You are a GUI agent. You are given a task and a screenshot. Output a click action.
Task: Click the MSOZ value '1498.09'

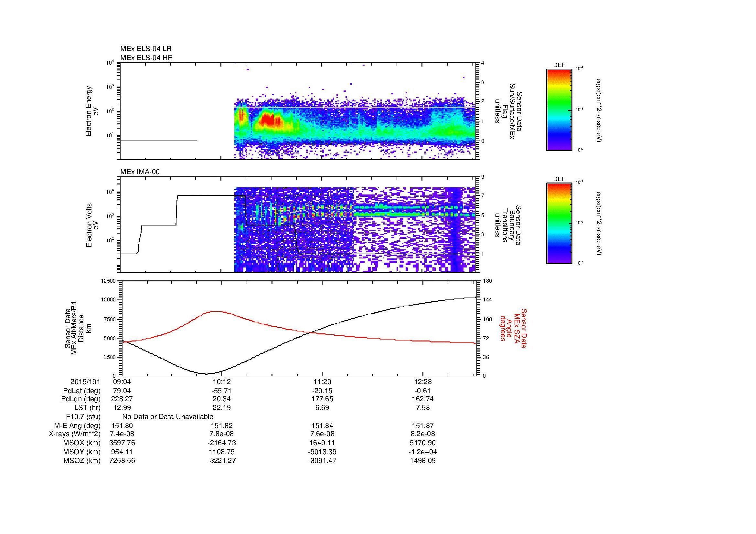click(x=423, y=461)
